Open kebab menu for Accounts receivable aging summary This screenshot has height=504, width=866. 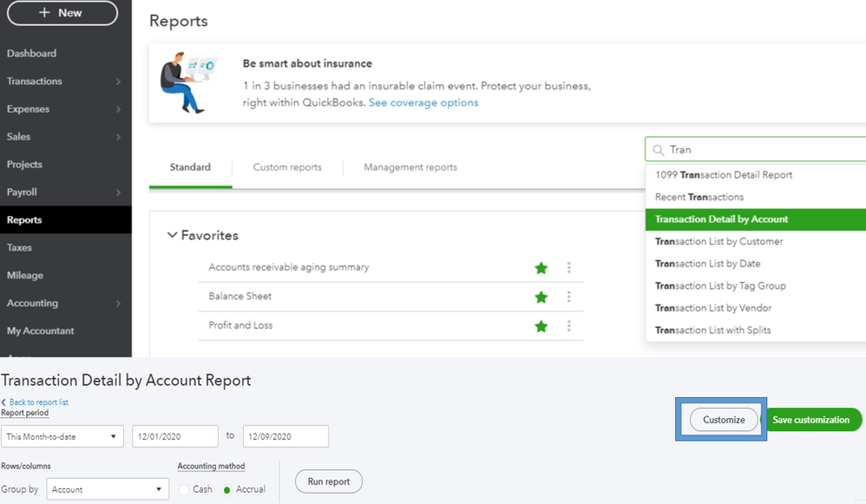click(x=569, y=268)
